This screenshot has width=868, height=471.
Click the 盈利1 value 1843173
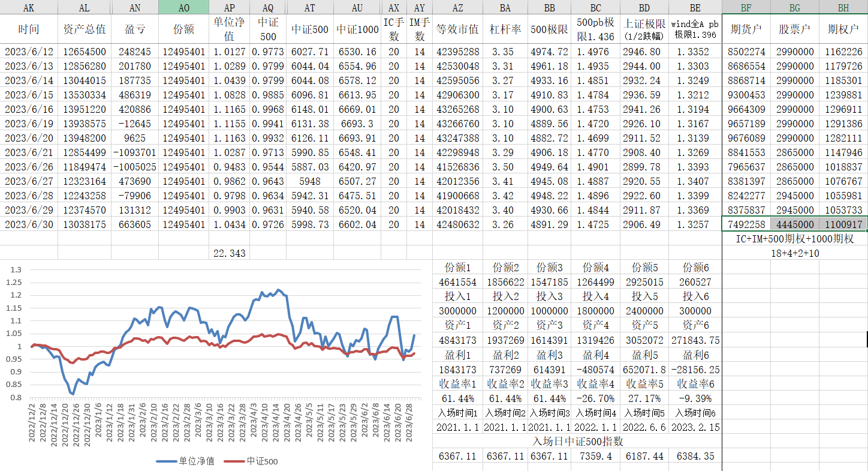[x=457, y=369]
